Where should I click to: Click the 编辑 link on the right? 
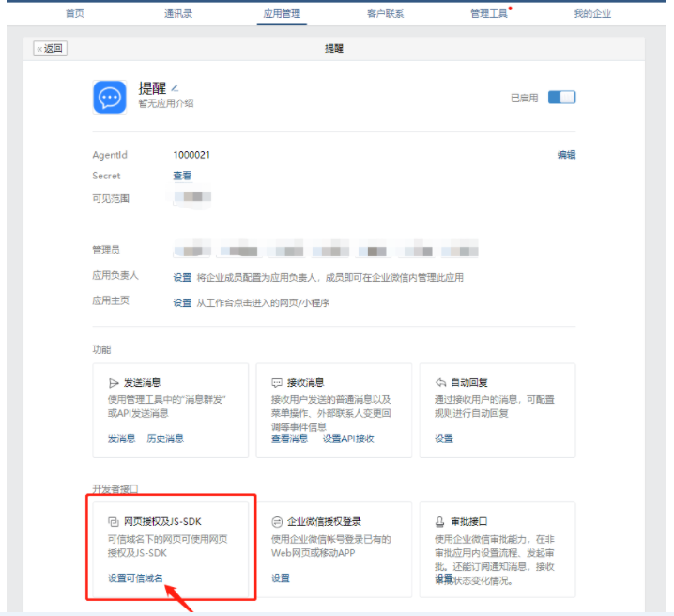tap(566, 155)
